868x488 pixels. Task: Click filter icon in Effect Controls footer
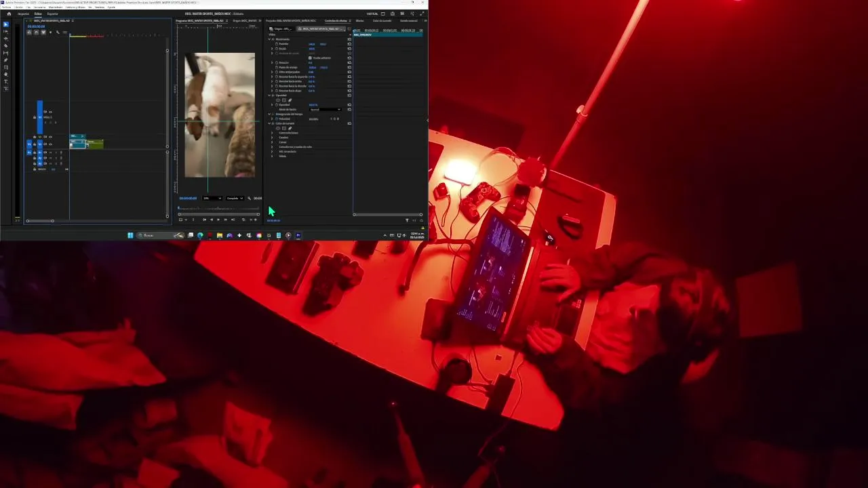point(407,220)
